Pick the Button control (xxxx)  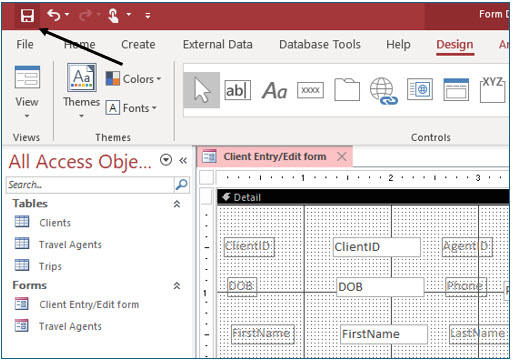coord(310,90)
